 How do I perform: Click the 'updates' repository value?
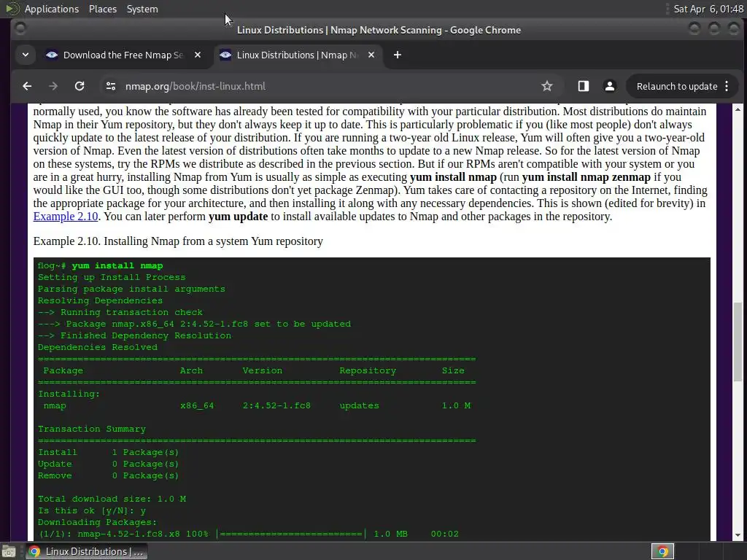pos(359,405)
